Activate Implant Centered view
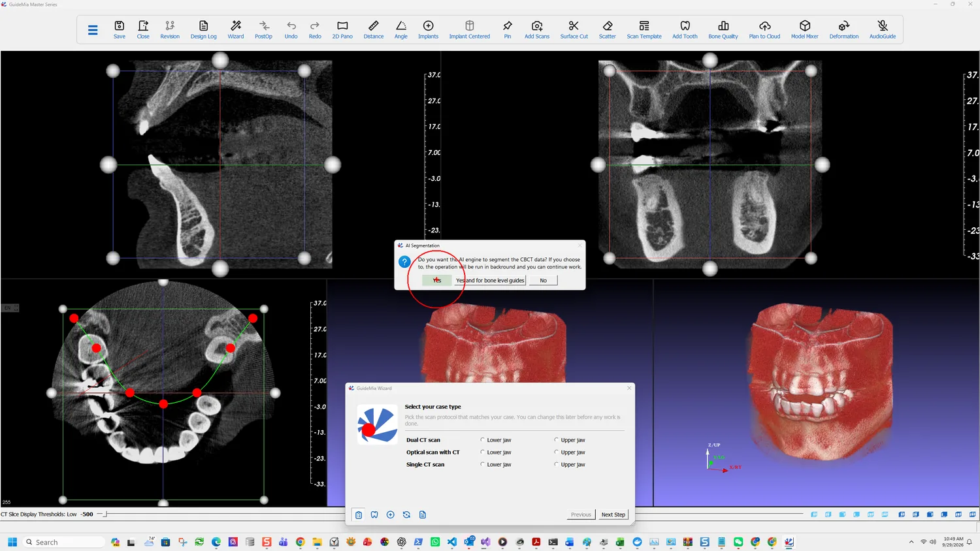 (x=470, y=30)
